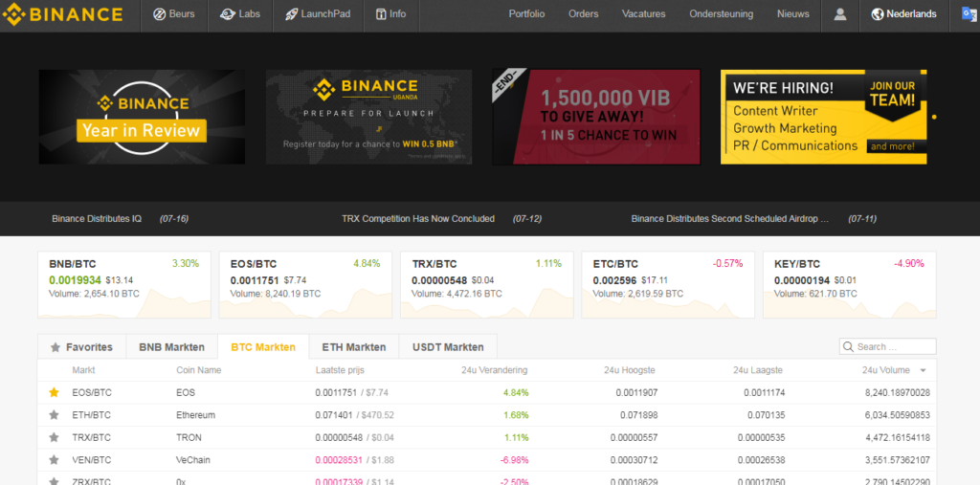Image resolution: width=980 pixels, height=485 pixels.
Task: Open the Beurs exchange menu
Action: [x=174, y=13]
